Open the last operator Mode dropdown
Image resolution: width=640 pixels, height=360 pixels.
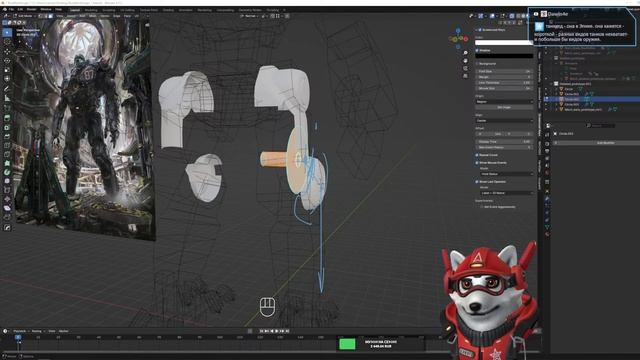point(507,193)
